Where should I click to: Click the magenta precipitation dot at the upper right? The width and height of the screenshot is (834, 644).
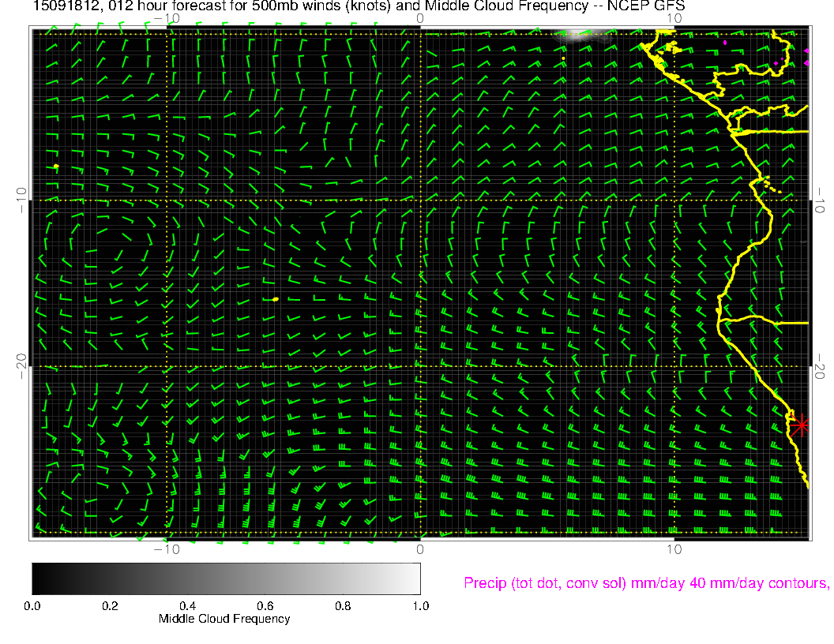click(724, 42)
